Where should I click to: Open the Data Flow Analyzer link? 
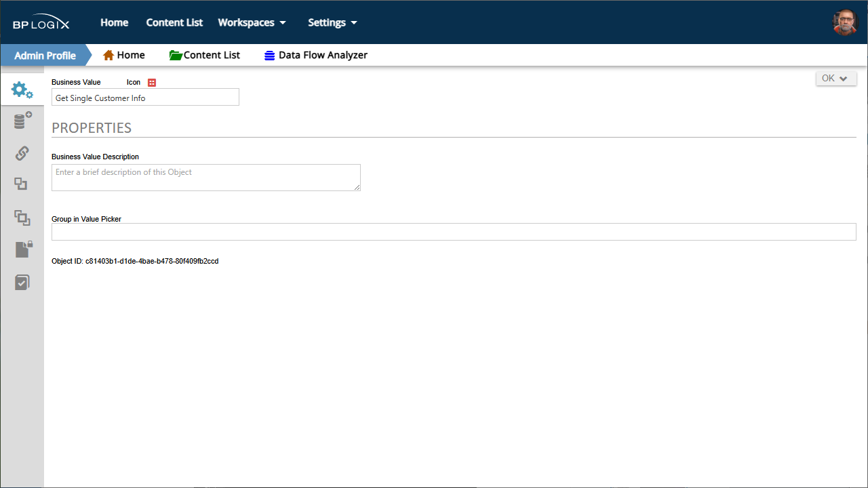323,55
